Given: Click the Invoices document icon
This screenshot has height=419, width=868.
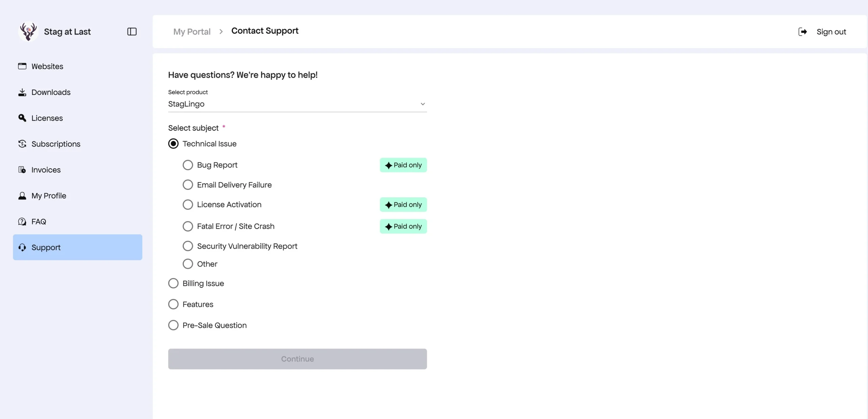Looking at the screenshot, I should coord(22,169).
